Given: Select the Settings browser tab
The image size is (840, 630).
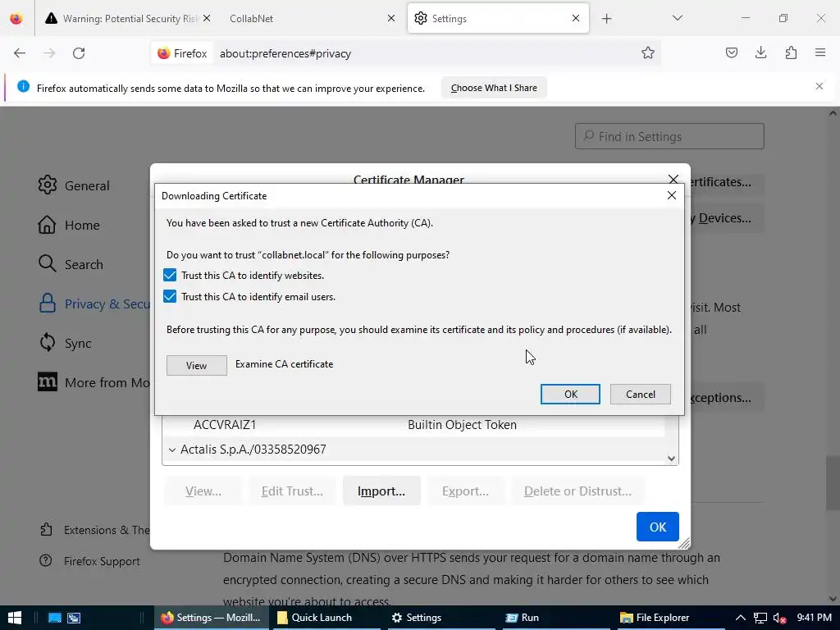Looking at the screenshot, I should point(498,18).
